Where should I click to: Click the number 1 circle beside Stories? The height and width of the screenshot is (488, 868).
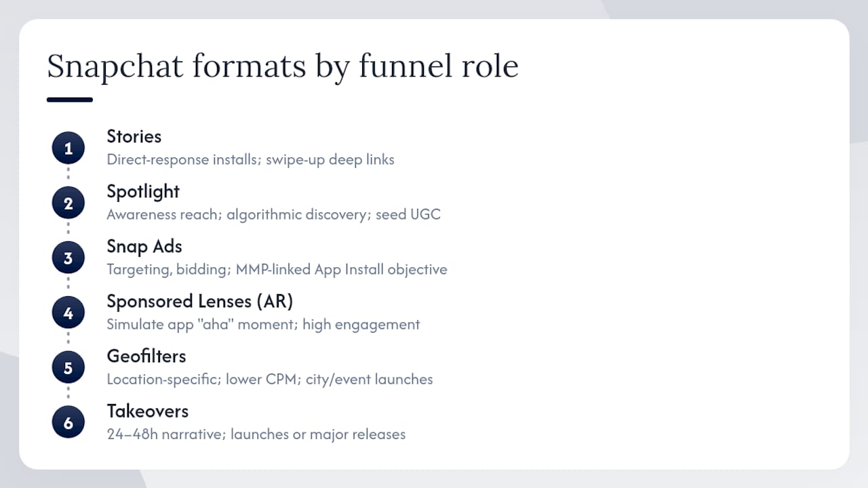click(x=68, y=148)
